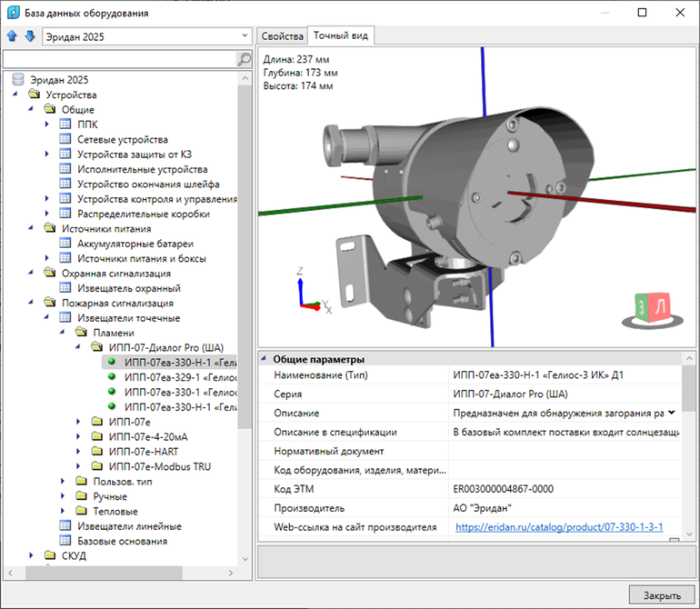
Task: Click the magnifier search icon
Action: click(244, 59)
